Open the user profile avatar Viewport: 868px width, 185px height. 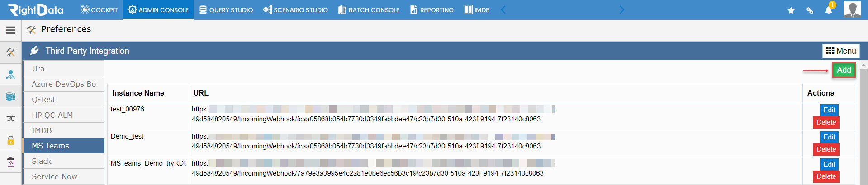[853, 9]
